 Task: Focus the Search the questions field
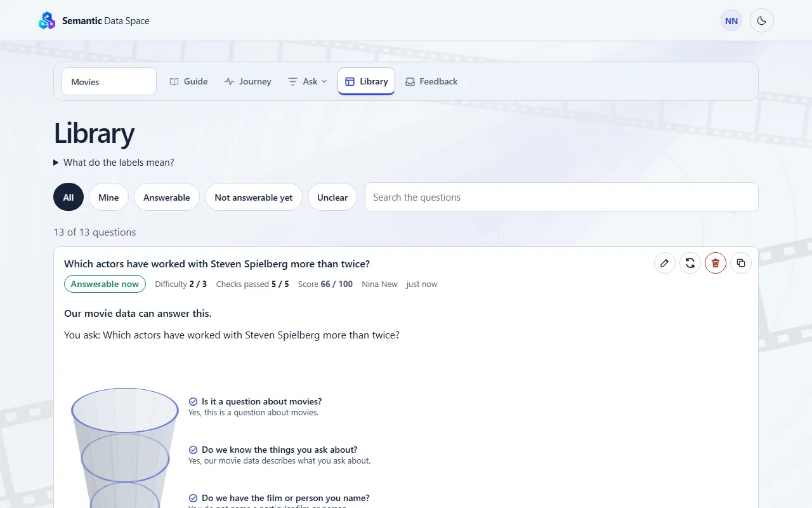coord(561,197)
